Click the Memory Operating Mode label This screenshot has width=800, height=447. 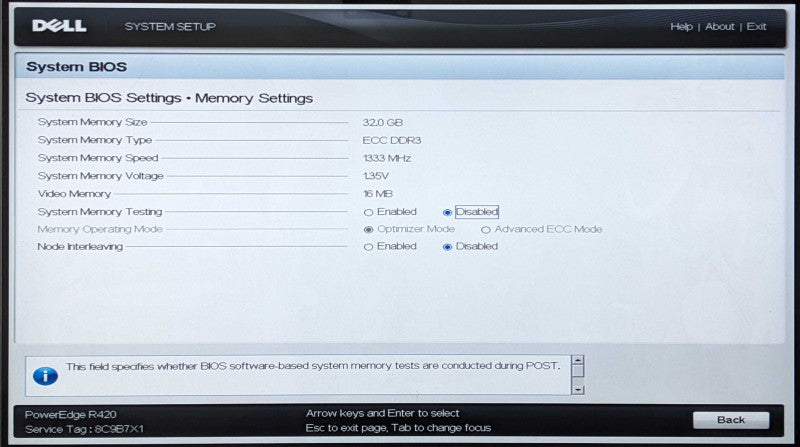pyautogui.click(x=99, y=229)
